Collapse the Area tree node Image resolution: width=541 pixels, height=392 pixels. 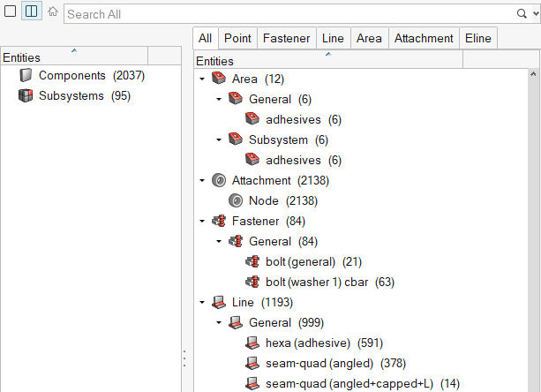click(203, 79)
